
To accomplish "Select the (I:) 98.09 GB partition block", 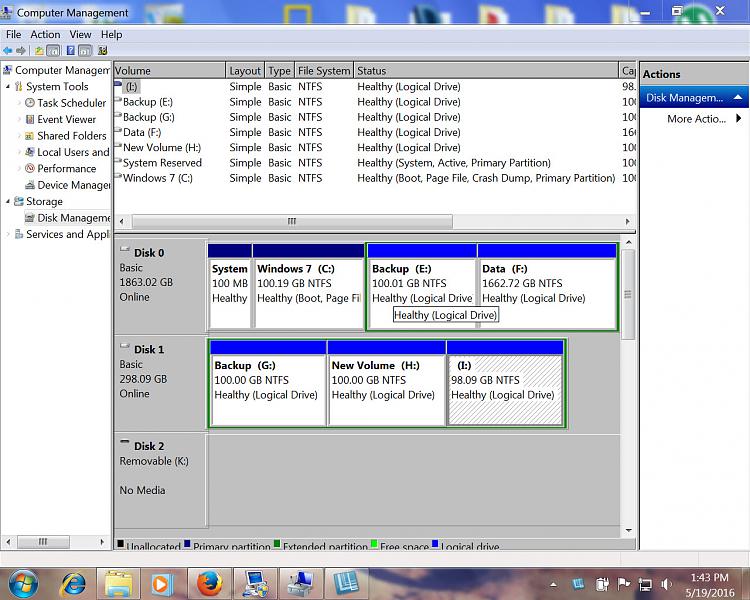I will (505, 383).
